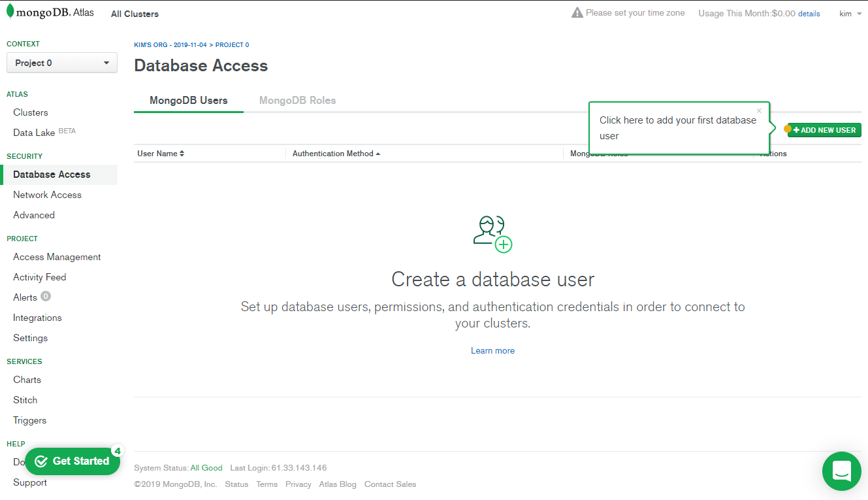Open Support in Help section
868x500 pixels.
coord(30,482)
